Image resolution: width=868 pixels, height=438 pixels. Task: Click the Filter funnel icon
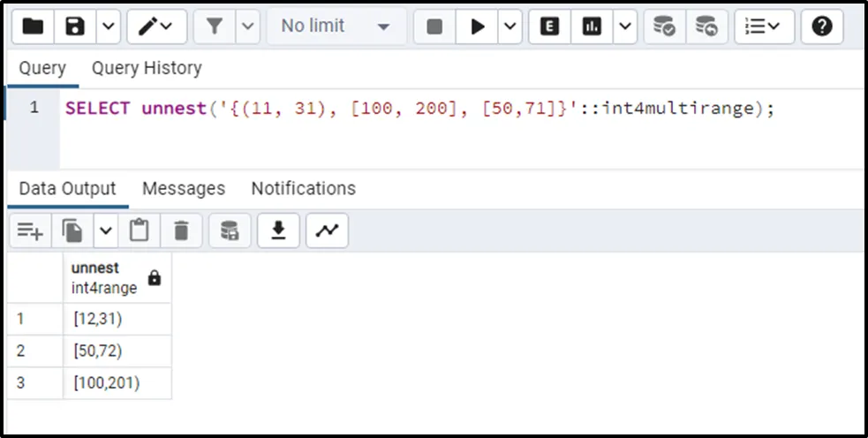tap(215, 27)
